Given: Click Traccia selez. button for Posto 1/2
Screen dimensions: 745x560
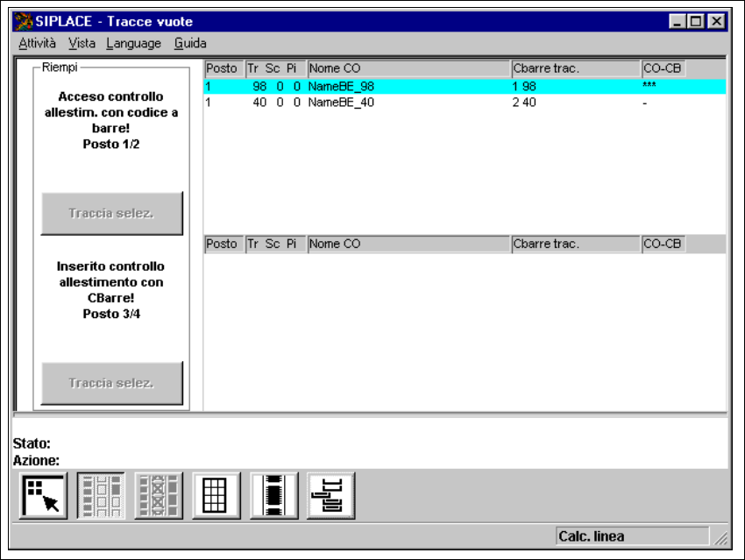Looking at the screenshot, I should [112, 213].
